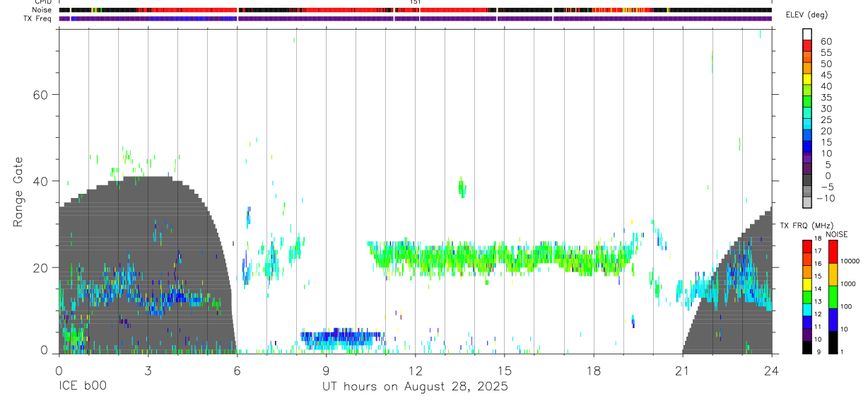
Task: Click the '45' label on ELEV colorbar
Action: [x=825, y=75]
